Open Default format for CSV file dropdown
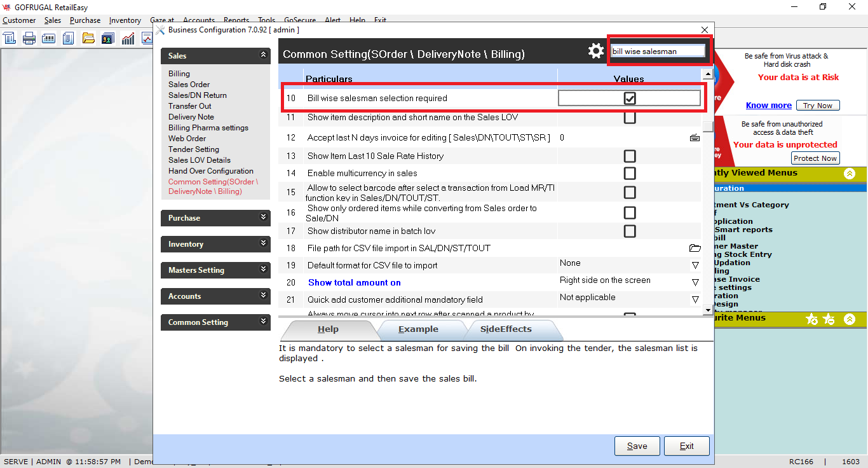Image resolution: width=868 pixels, height=468 pixels. pos(695,265)
